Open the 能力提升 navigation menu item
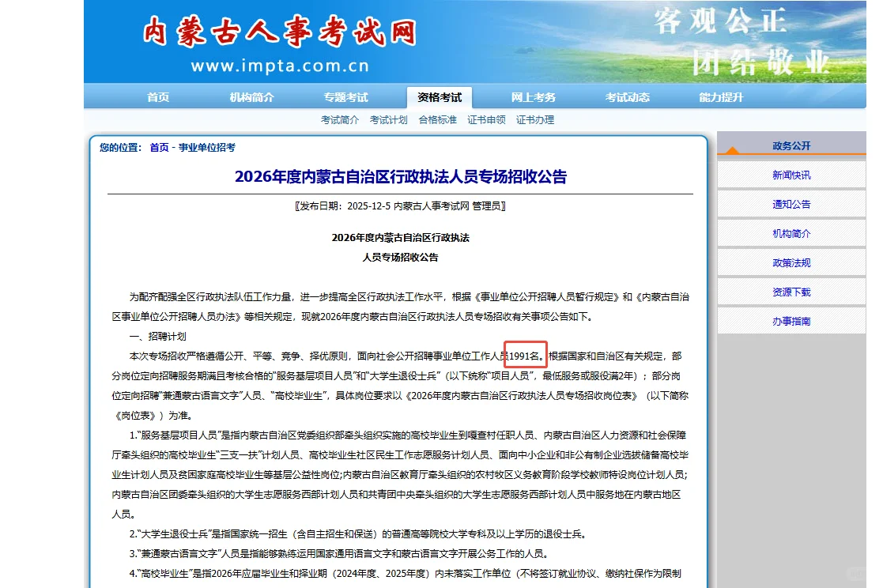Screen dimensions: 883x588 tap(720, 96)
